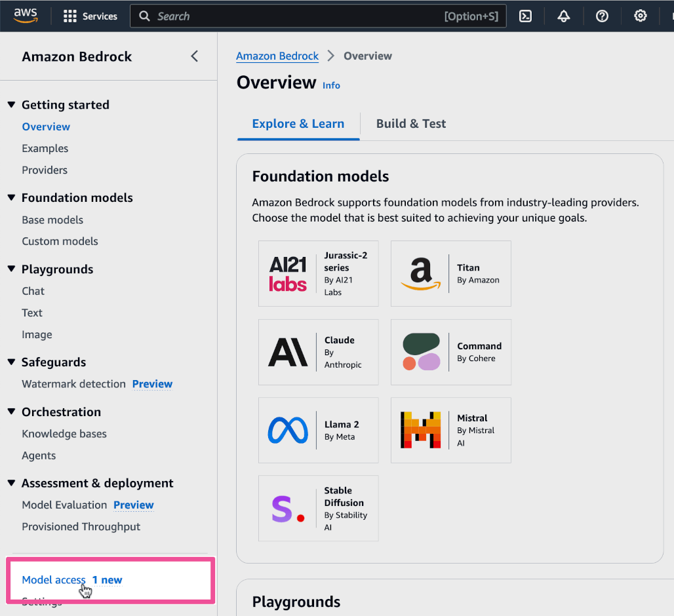Viewport: 674px width, 616px height.
Task: Open the notifications bell
Action: pos(563,16)
